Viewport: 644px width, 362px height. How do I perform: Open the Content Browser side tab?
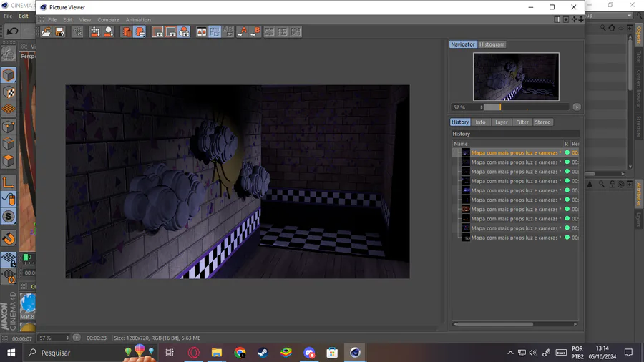639,89
